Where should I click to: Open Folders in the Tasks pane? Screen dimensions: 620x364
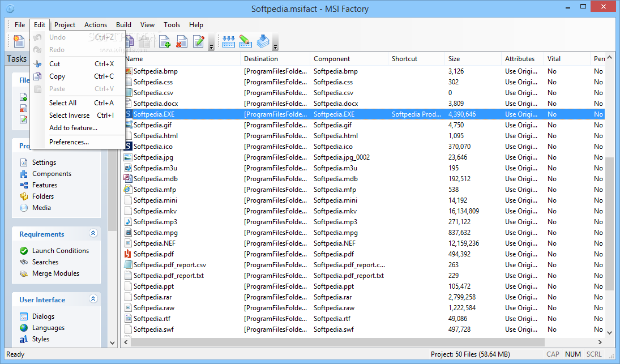coord(42,196)
